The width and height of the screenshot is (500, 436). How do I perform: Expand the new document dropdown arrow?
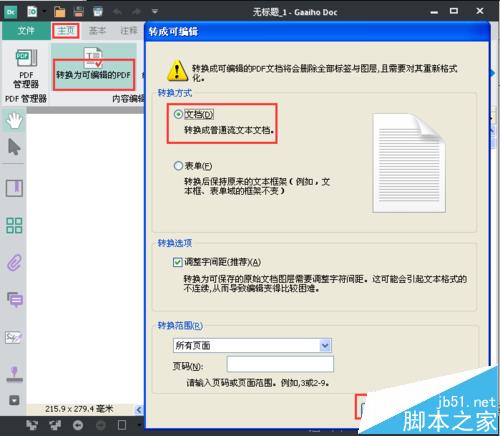[44, 12]
